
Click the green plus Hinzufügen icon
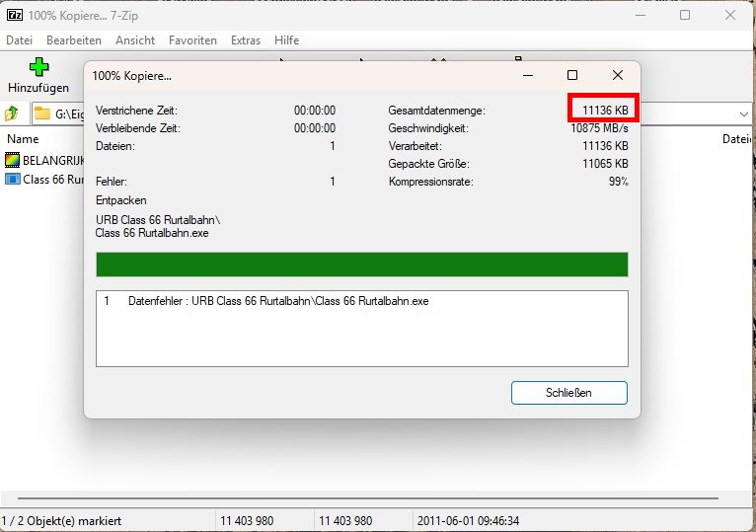click(x=38, y=68)
